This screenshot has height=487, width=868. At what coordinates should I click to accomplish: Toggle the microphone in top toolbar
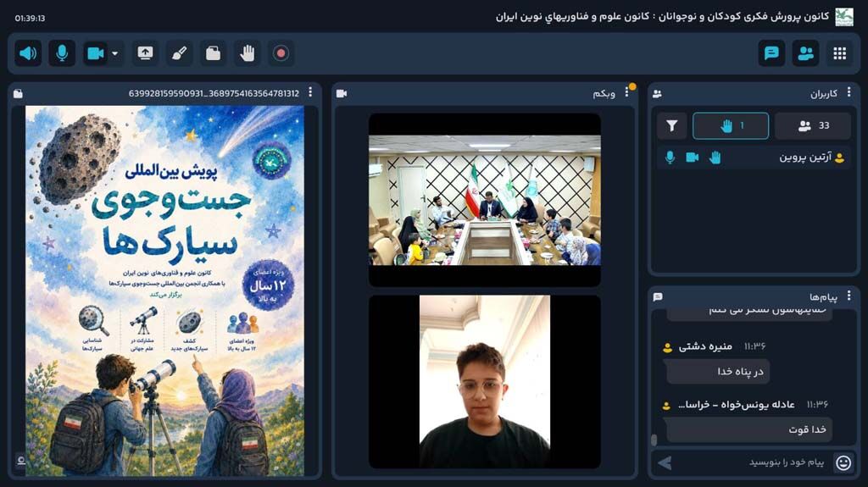[x=62, y=53]
